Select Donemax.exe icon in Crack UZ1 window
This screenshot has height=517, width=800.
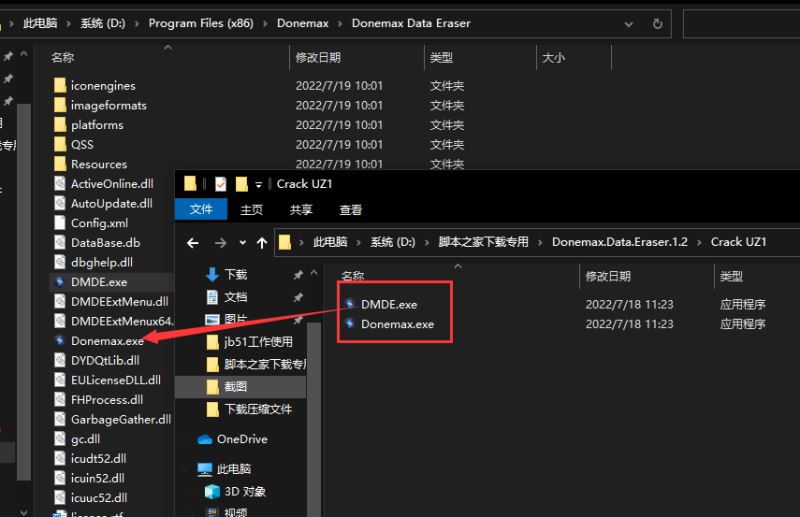350,324
